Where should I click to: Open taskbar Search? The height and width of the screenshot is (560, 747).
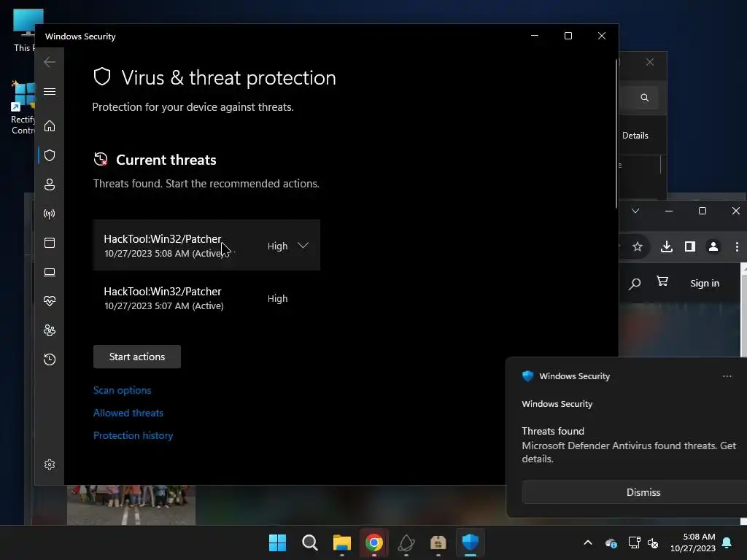point(309,542)
